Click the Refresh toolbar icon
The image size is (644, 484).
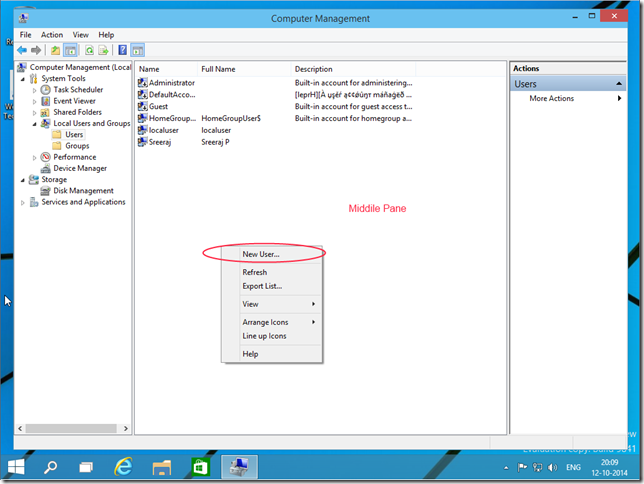pyautogui.click(x=89, y=51)
